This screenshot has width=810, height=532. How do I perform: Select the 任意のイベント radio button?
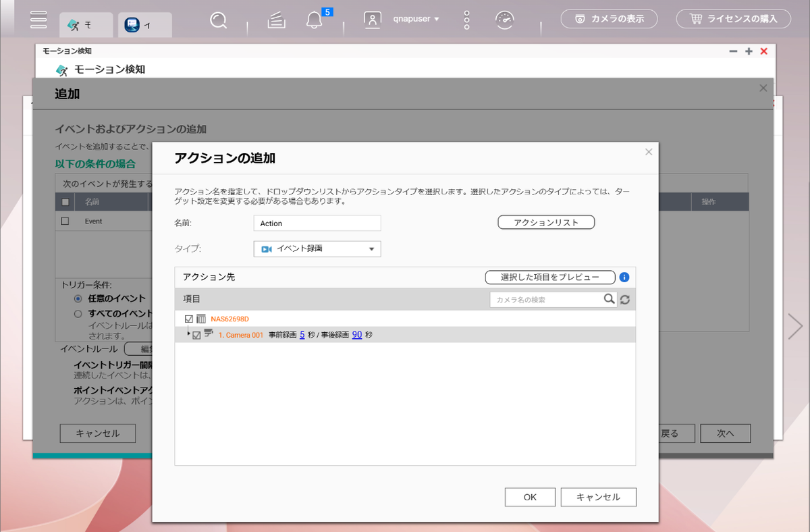[x=78, y=298]
